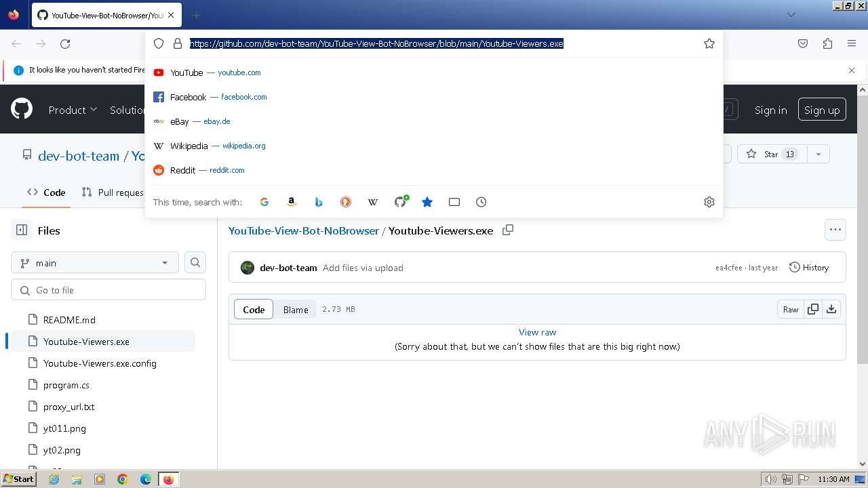The height and width of the screenshot is (488, 868).
Task: Expand the Product menu
Action: point(73,110)
